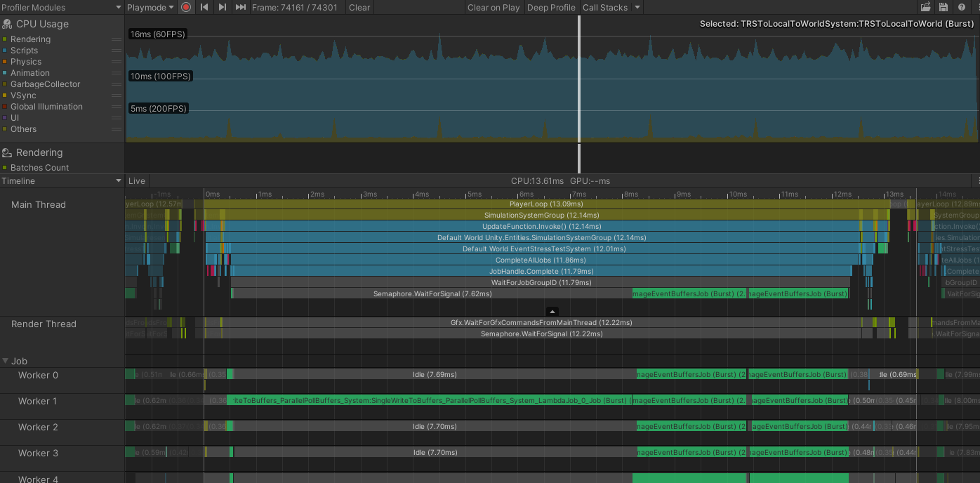The image size is (980, 483).
Task: Jump to the last frame
Action: tap(241, 7)
